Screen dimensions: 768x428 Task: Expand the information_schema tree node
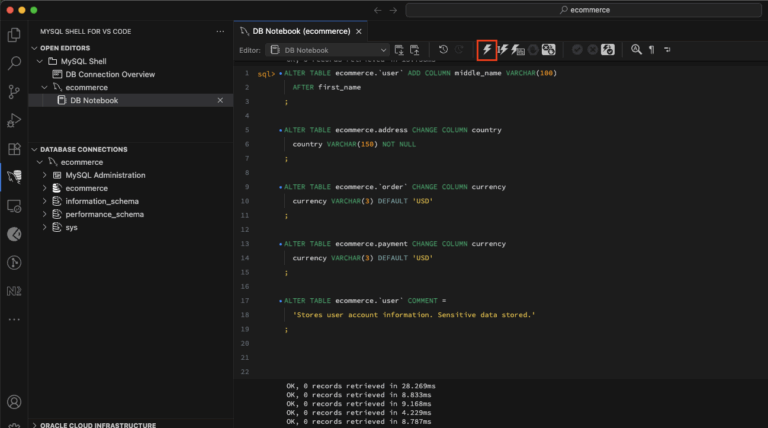coord(45,201)
